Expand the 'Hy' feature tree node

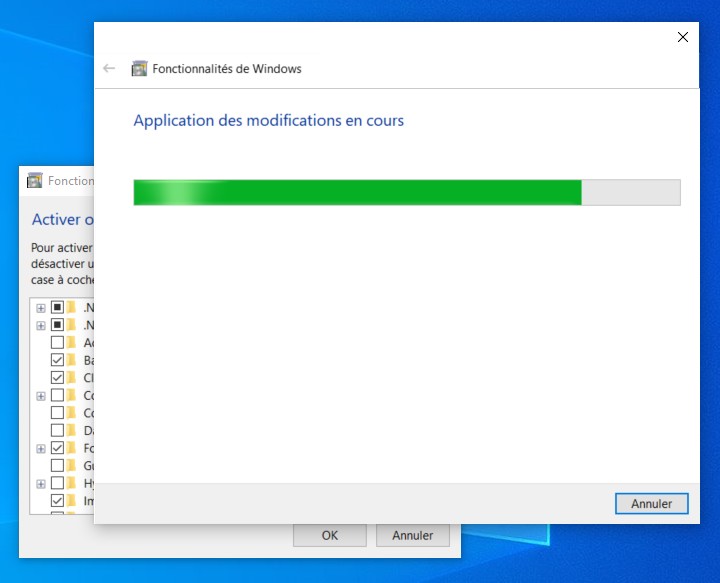pos(41,484)
